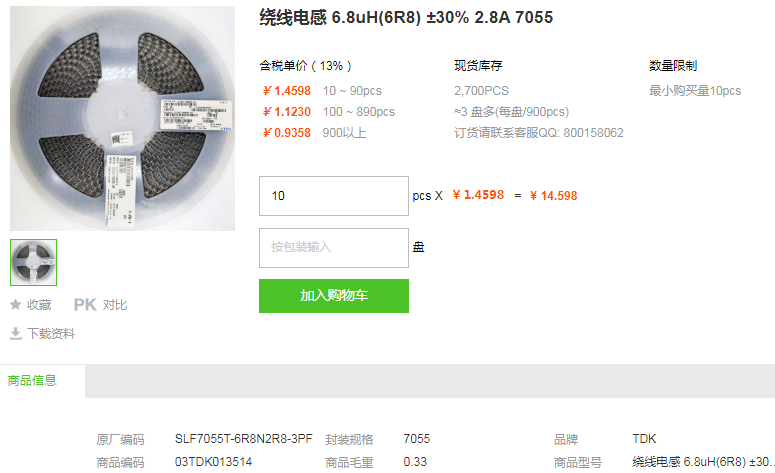Click the download materials arrow icon

16,334
